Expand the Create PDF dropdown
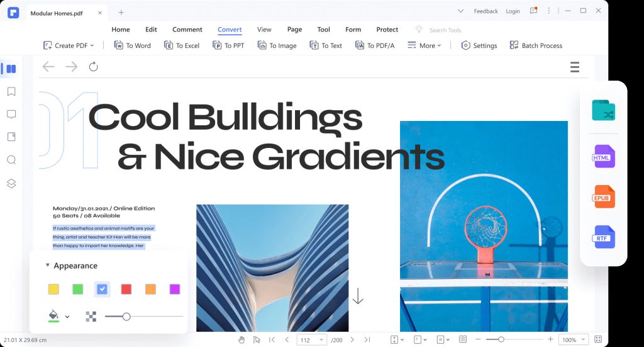The image size is (644, 347). [x=69, y=45]
